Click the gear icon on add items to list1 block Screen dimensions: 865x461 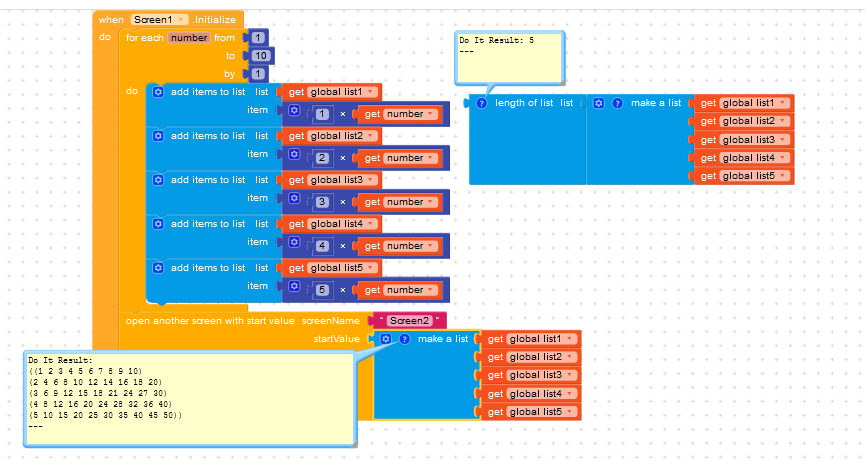point(158,92)
